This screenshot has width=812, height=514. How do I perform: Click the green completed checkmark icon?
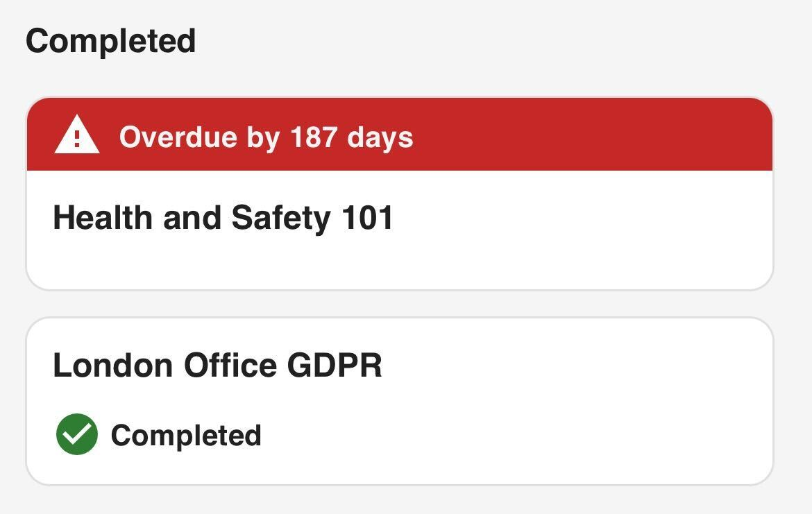(76, 434)
